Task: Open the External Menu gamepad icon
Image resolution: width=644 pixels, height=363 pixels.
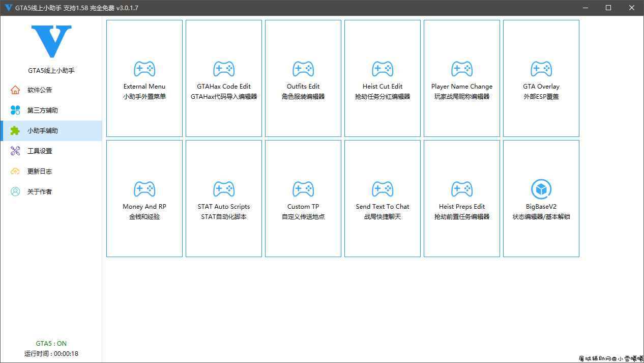Action: (x=144, y=69)
